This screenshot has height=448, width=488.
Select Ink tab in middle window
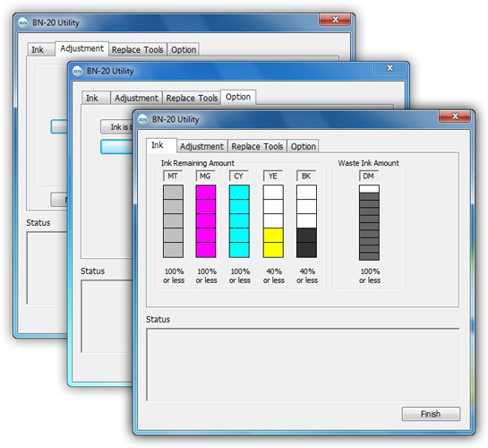pos(96,98)
